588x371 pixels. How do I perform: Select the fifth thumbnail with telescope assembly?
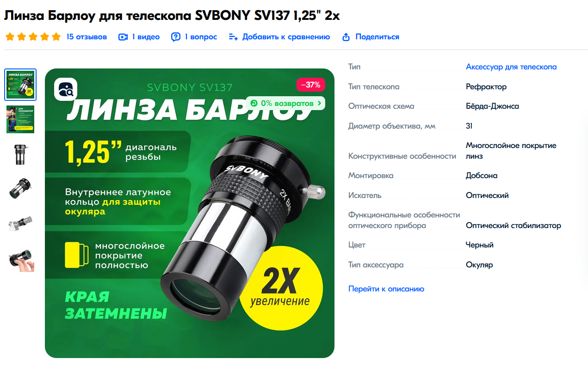click(x=20, y=223)
